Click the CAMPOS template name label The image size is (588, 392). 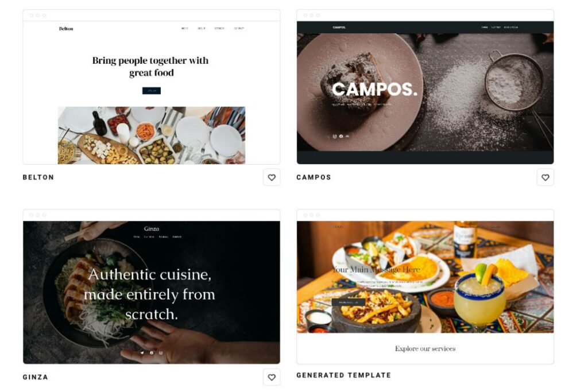(314, 177)
